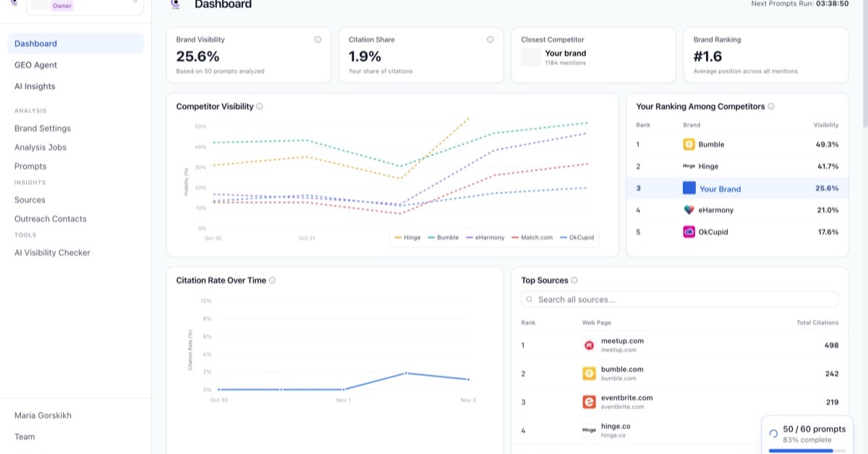This screenshot has height=454, width=868.
Task: Click info icon next to Citation Rate Over Time
Action: point(272,280)
